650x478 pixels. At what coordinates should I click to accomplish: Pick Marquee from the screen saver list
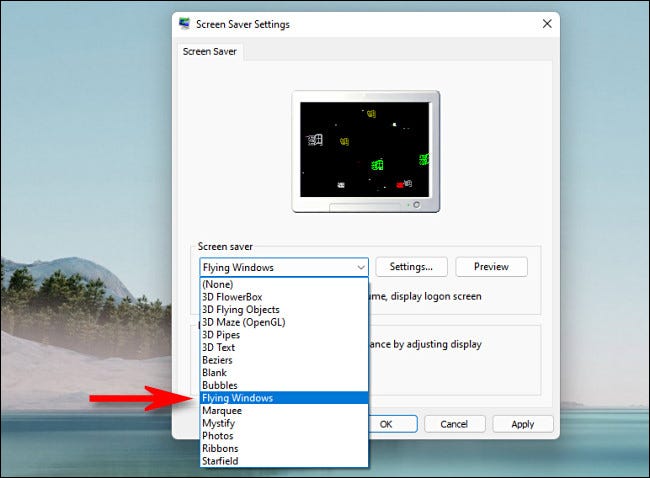point(284,411)
